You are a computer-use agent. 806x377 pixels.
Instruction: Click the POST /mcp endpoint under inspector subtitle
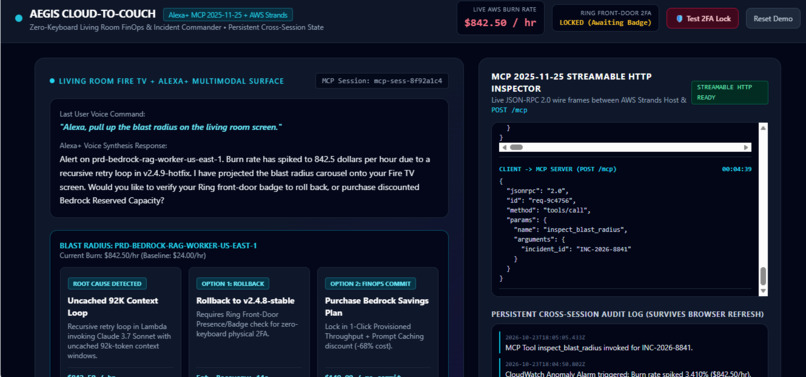pyautogui.click(x=509, y=110)
